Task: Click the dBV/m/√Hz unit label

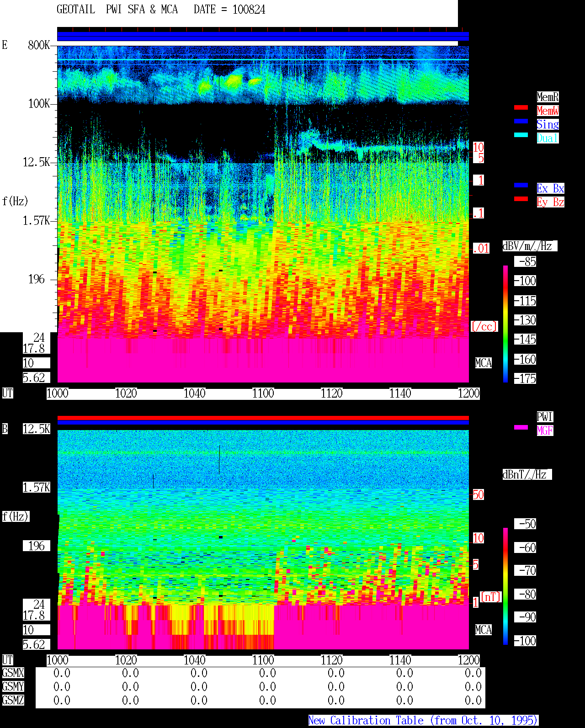Action: pos(530,246)
